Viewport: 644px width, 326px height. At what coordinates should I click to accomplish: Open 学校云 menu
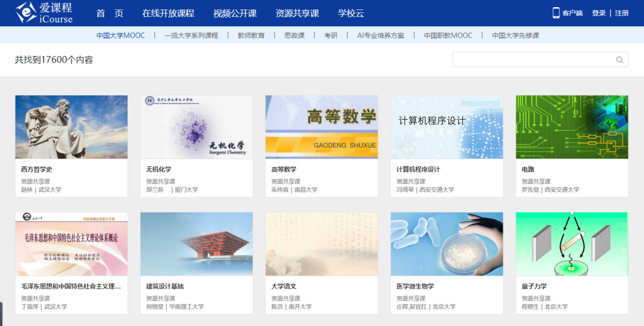click(351, 13)
